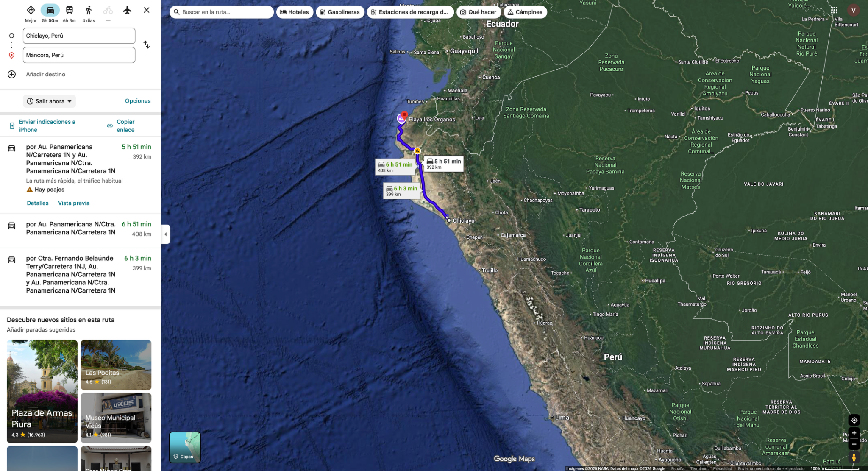
Task: Filter by Hoteles along route
Action: (295, 12)
